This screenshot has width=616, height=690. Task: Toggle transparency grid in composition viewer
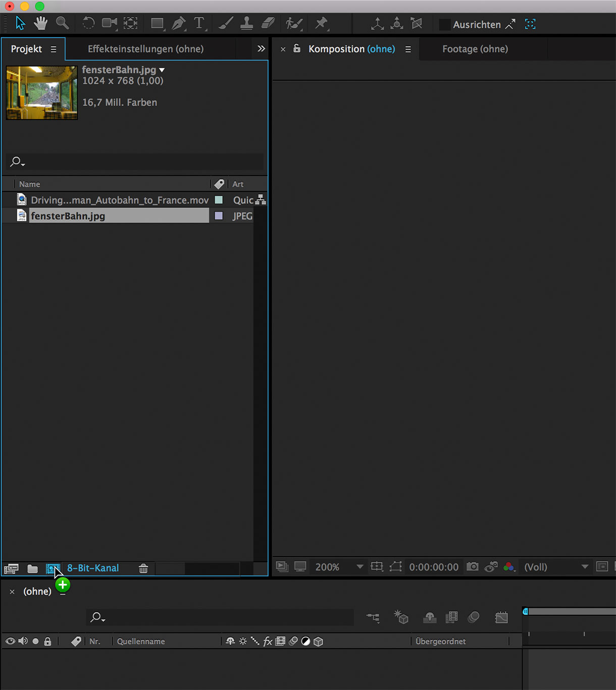(602, 566)
